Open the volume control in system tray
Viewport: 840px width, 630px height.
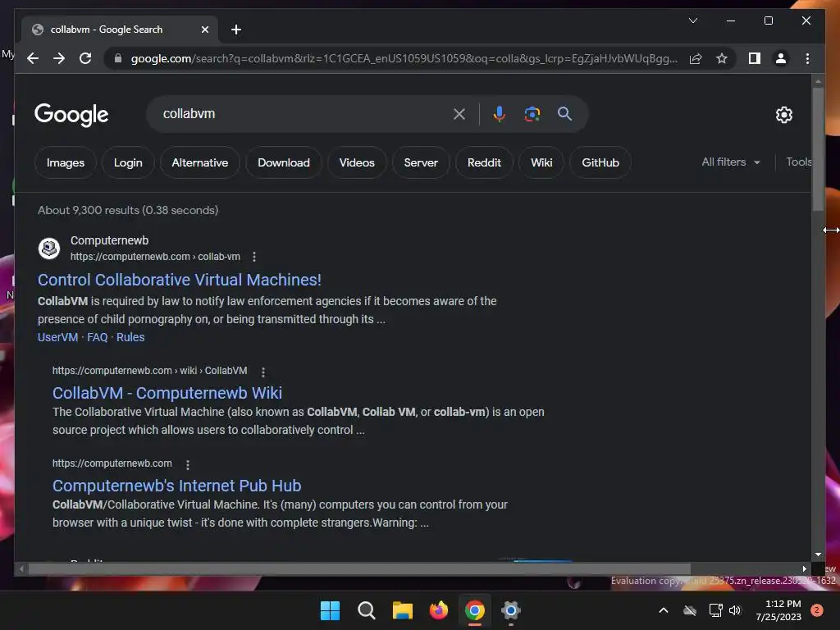pos(735,610)
